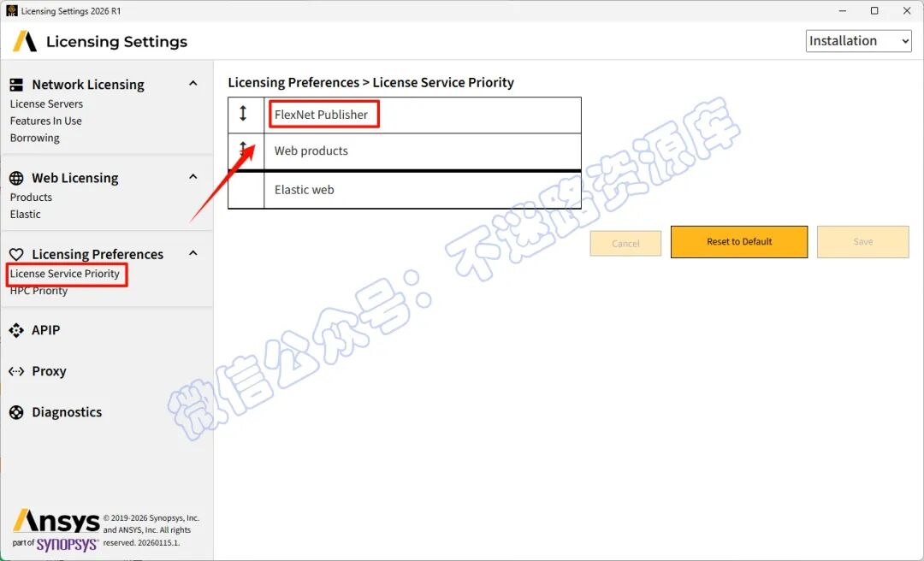924x561 pixels.
Task: Open the Proxy settings section
Action: pyautogui.click(x=49, y=371)
